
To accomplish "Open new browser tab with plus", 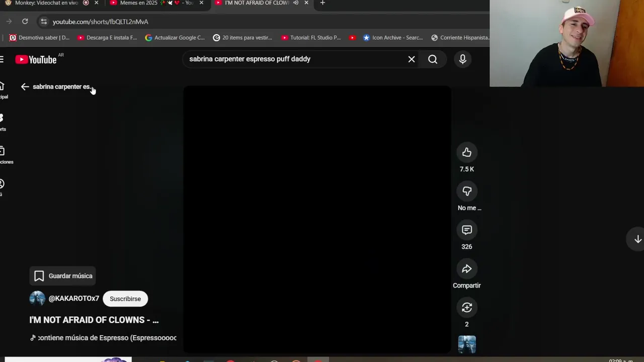I will click(x=323, y=3).
